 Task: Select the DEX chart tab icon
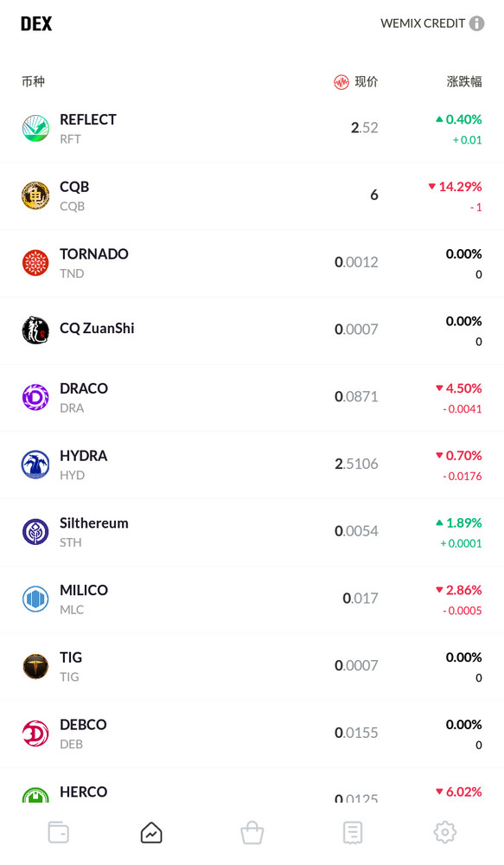click(151, 832)
